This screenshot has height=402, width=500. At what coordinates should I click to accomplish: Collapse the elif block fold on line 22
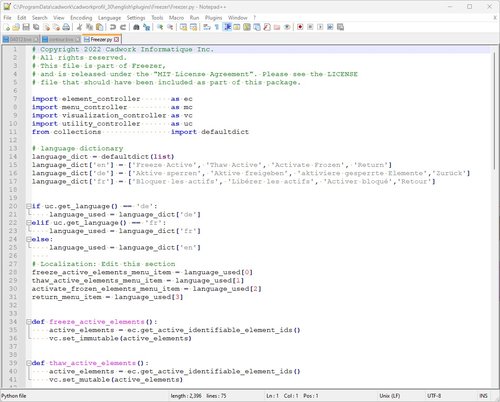[29, 223]
